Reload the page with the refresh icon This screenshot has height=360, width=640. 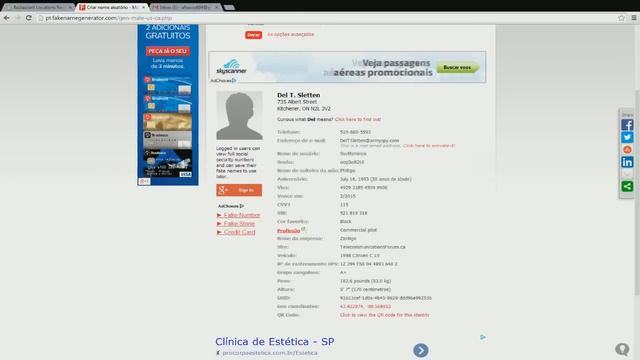coord(29,18)
